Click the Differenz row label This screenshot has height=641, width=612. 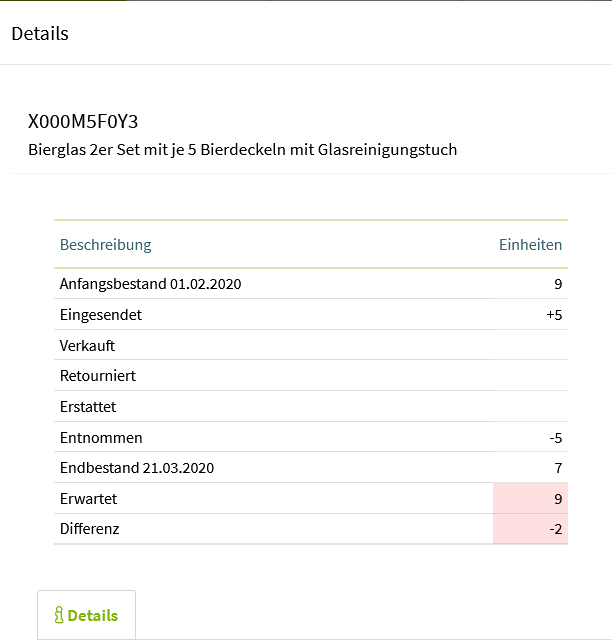click(x=90, y=529)
